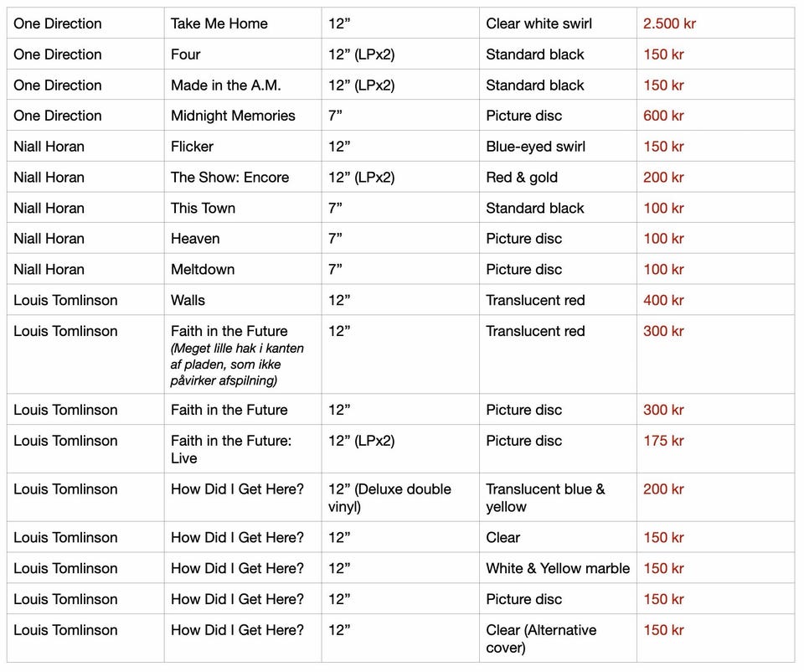Screen dimensions: 804x672
Task: Click the Danish note about "lille hak"
Action: (x=237, y=364)
